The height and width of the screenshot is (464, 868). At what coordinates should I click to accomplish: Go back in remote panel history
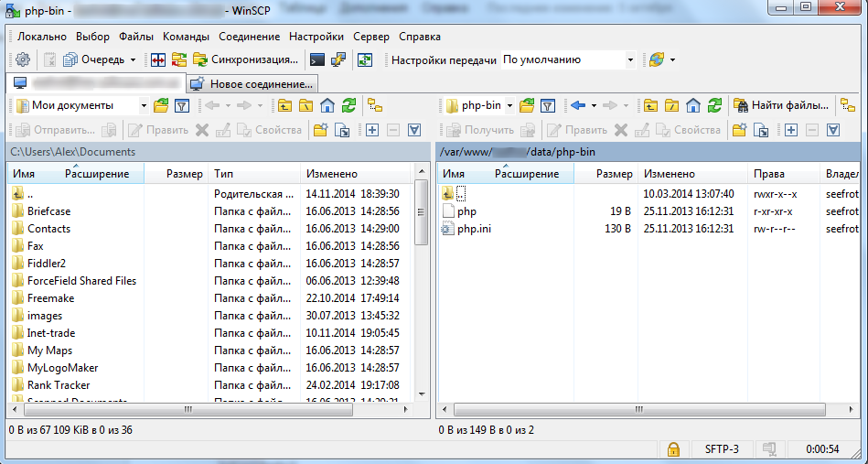[x=578, y=105]
